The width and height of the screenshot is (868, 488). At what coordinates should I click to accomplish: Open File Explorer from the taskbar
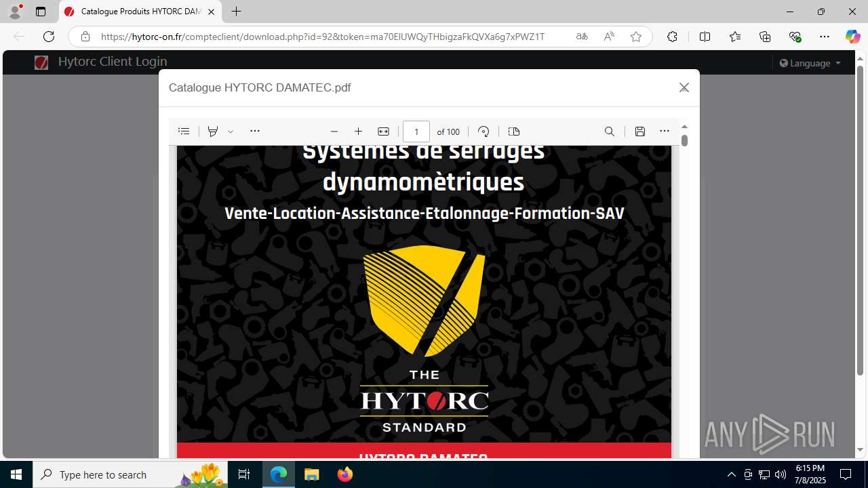311,474
